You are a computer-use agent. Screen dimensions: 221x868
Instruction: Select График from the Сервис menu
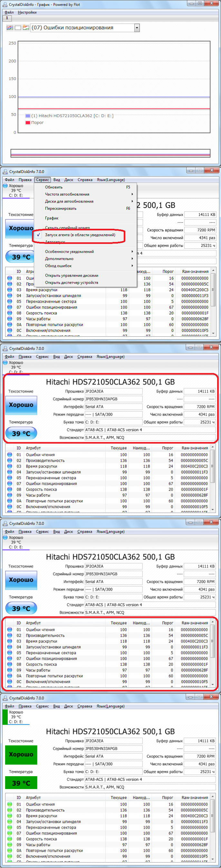tap(52, 218)
